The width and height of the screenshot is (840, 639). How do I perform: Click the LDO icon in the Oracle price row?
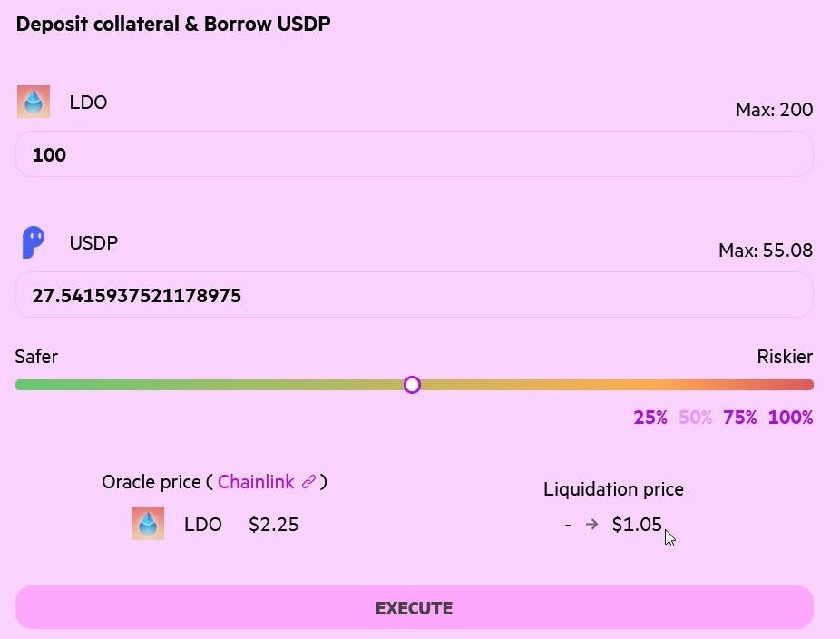coord(148,524)
